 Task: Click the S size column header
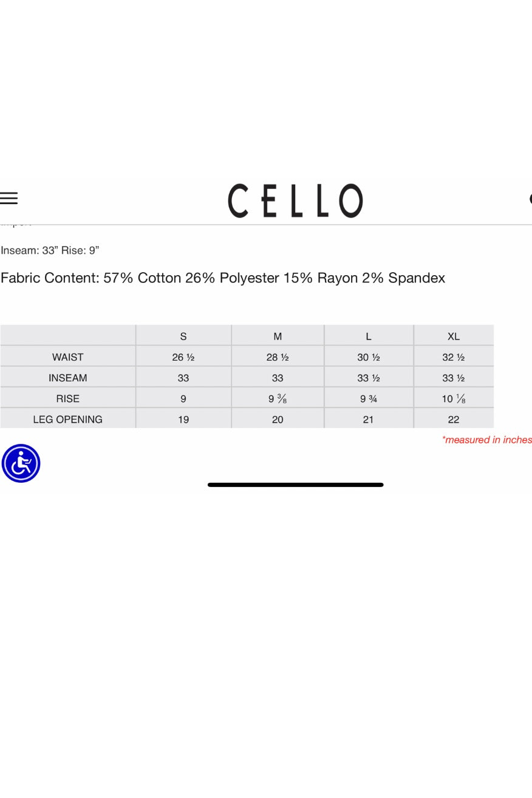(183, 336)
